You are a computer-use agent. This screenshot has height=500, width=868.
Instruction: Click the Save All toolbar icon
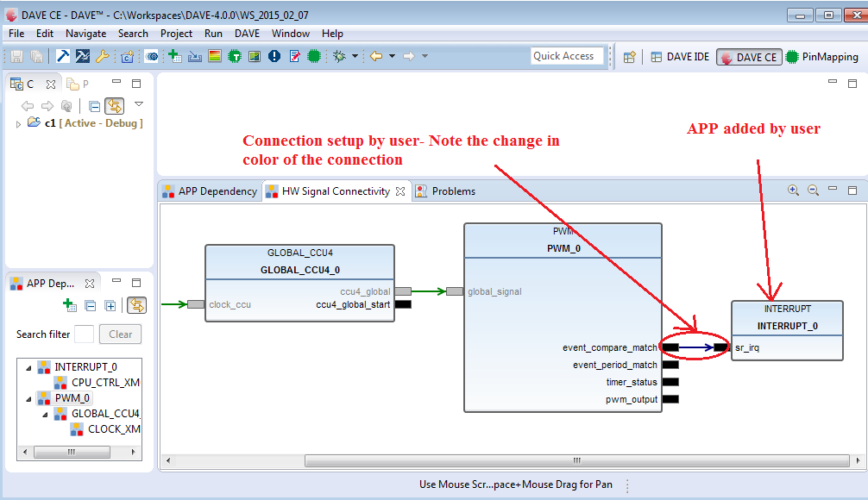click(36, 56)
